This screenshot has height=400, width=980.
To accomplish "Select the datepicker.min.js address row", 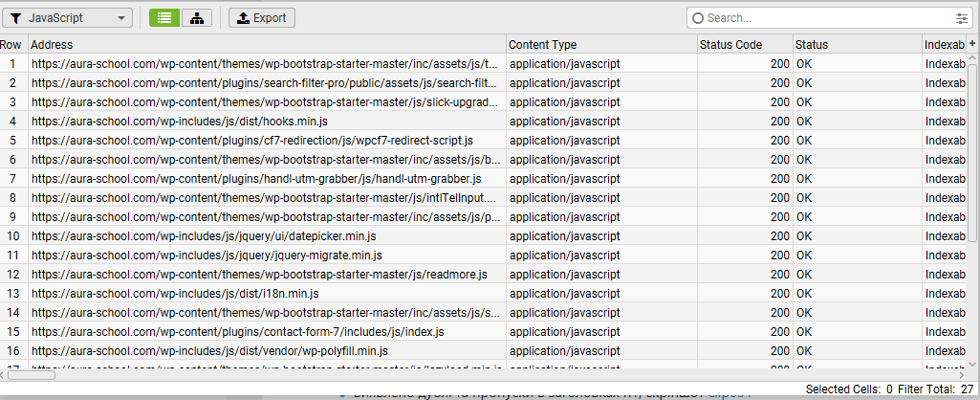I will point(267,236).
